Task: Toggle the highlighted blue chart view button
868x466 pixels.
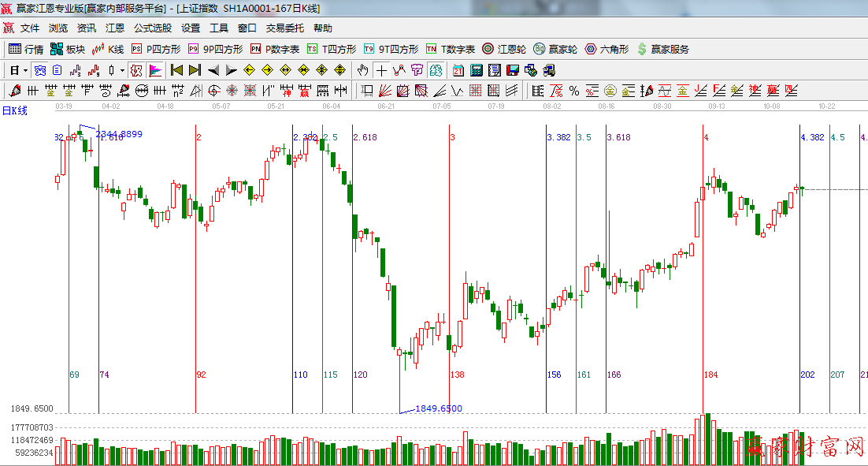Action: click(x=39, y=70)
